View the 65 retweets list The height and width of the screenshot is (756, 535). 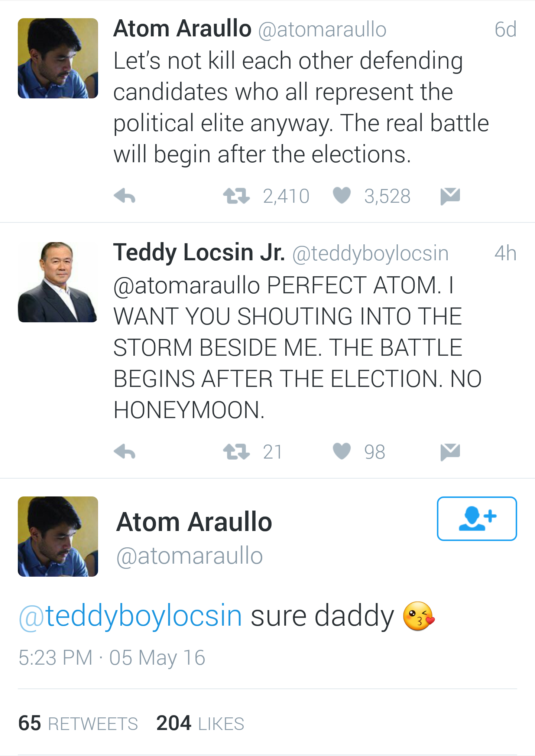[78, 723]
